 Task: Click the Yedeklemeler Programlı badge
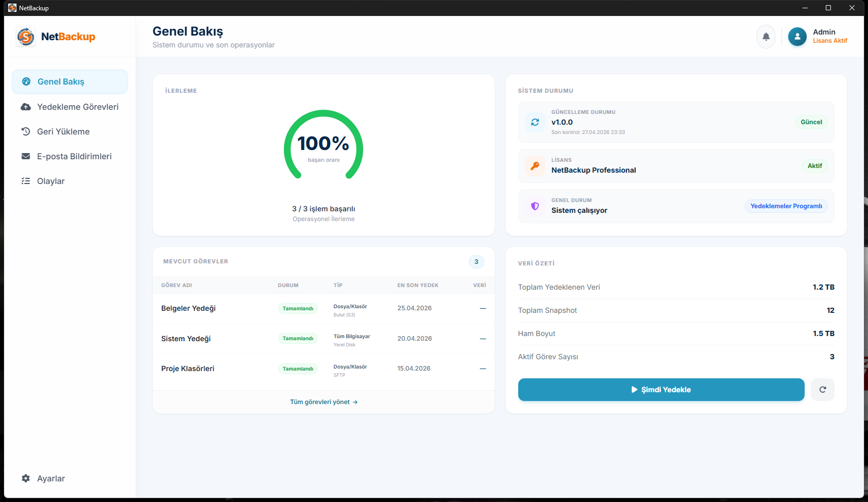click(x=786, y=206)
